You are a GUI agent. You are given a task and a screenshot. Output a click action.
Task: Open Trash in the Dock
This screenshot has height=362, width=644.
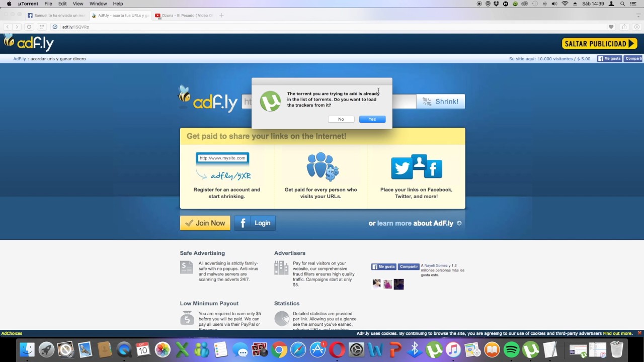pyautogui.click(x=617, y=349)
